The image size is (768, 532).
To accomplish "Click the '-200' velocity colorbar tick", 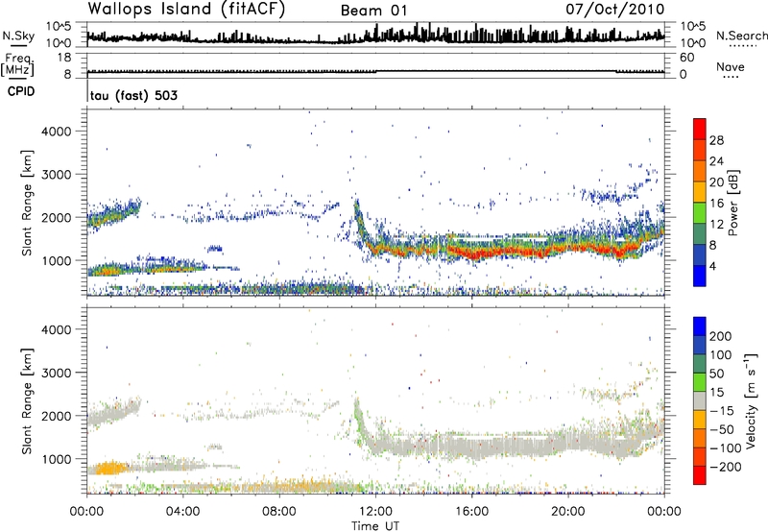I will 725,467.
